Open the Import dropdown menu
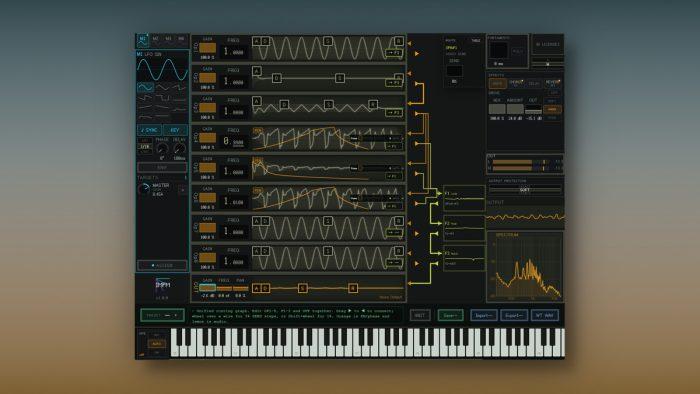Viewport: 700px width, 394px height. (x=483, y=315)
